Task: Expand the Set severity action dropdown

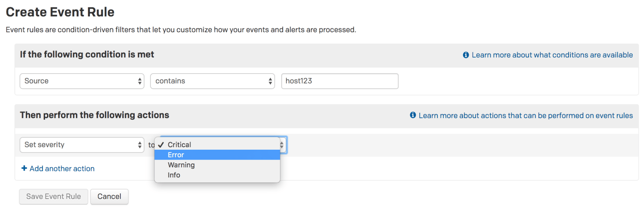Action: click(82, 145)
